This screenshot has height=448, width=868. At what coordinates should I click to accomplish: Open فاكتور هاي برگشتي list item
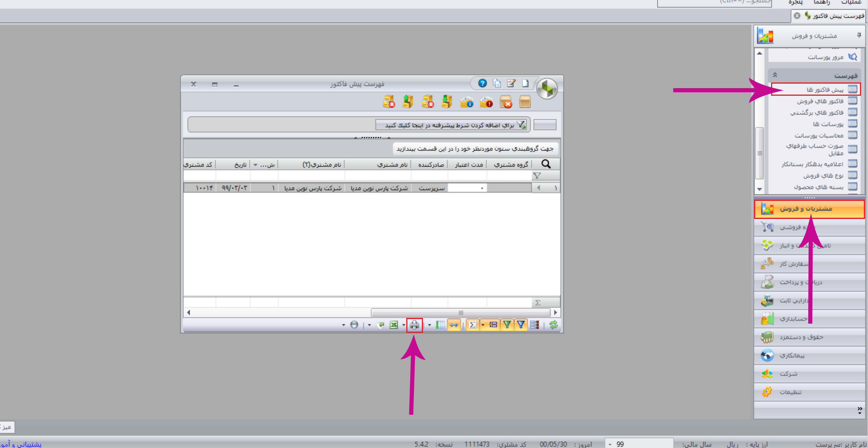point(817,112)
